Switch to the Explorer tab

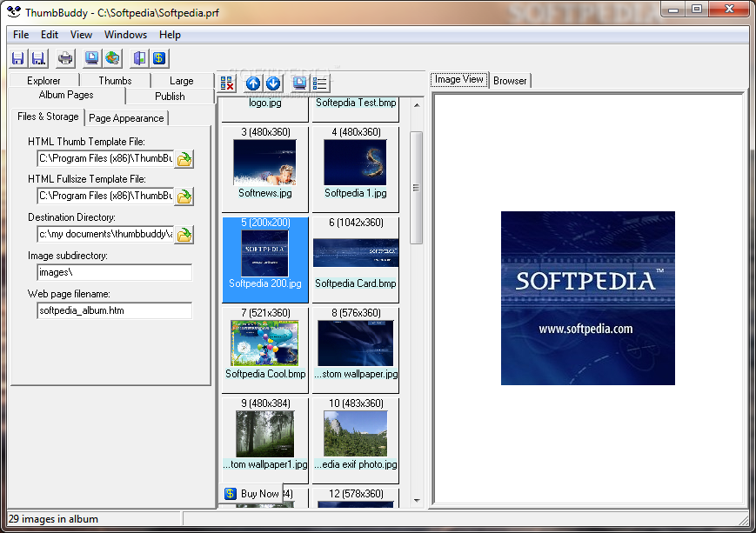pos(43,81)
